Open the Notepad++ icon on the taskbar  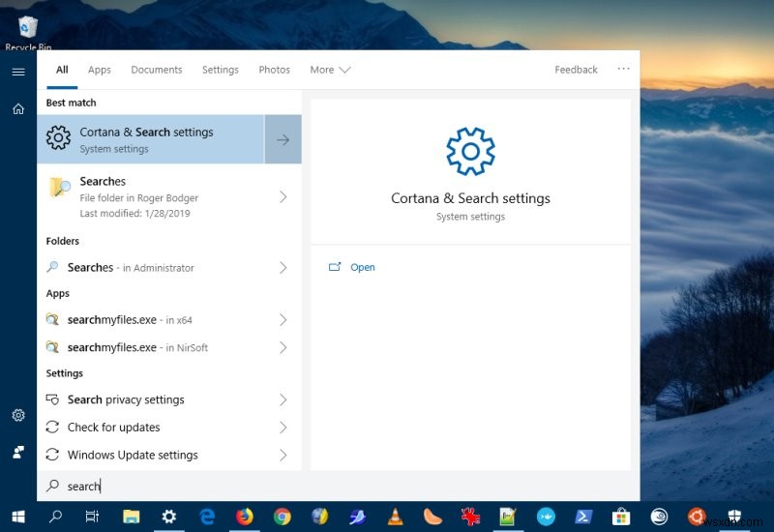pyautogui.click(x=507, y=517)
